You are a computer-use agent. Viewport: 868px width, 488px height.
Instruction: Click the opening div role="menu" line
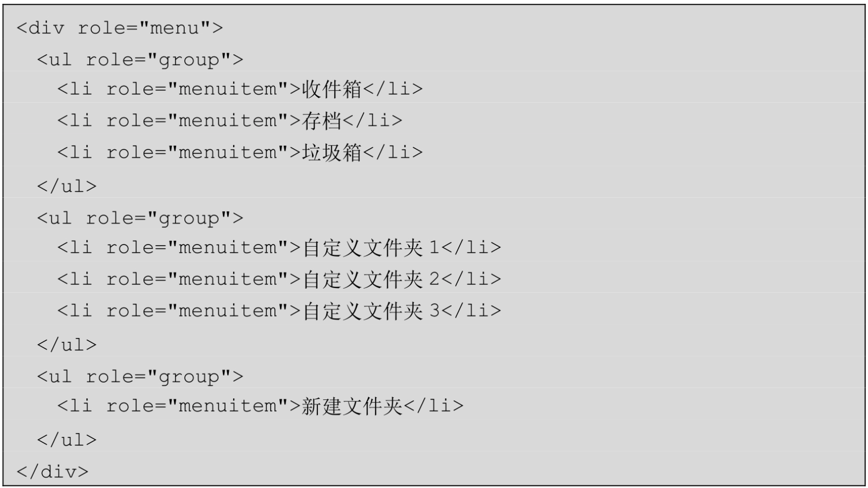click(x=120, y=28)
